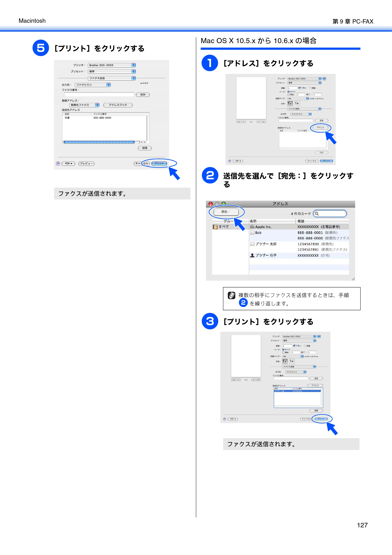Select the 開始 page range radio in the empty-recipient-list dialog

tap(288, 94)
